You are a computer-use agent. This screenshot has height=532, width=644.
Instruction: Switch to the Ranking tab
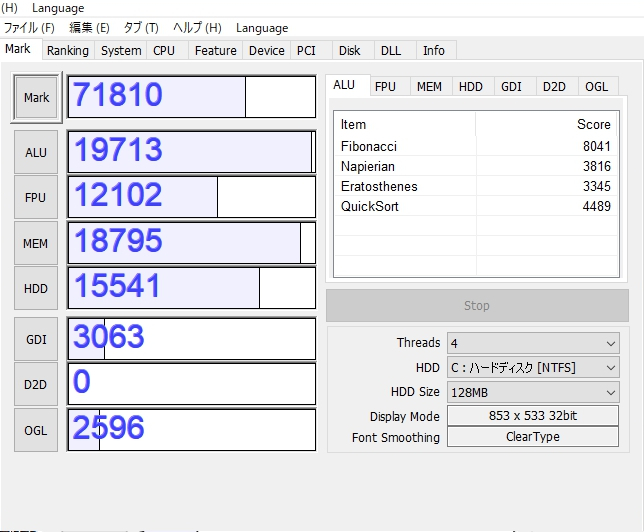[x=68, y=51]
